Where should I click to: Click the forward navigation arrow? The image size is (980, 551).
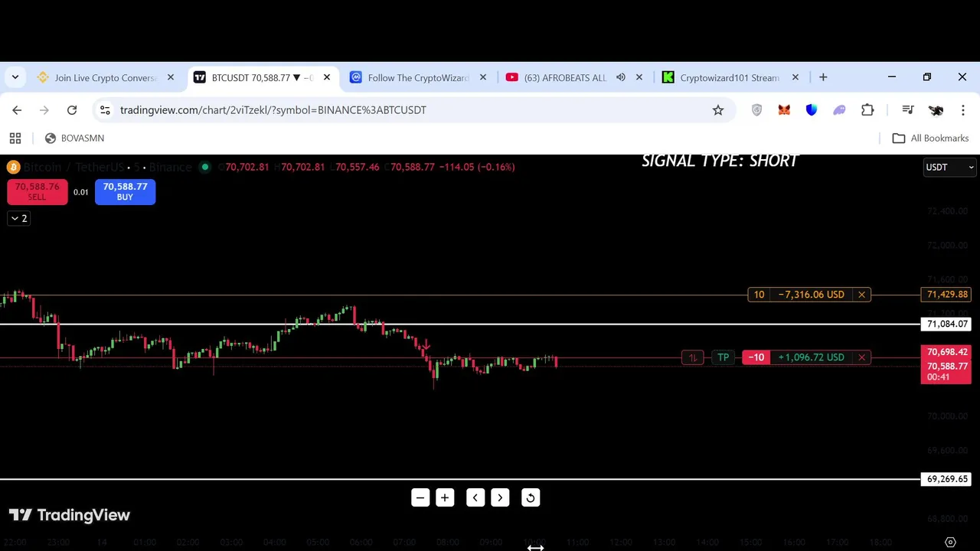pyautogui.click(x=44, y=110)
